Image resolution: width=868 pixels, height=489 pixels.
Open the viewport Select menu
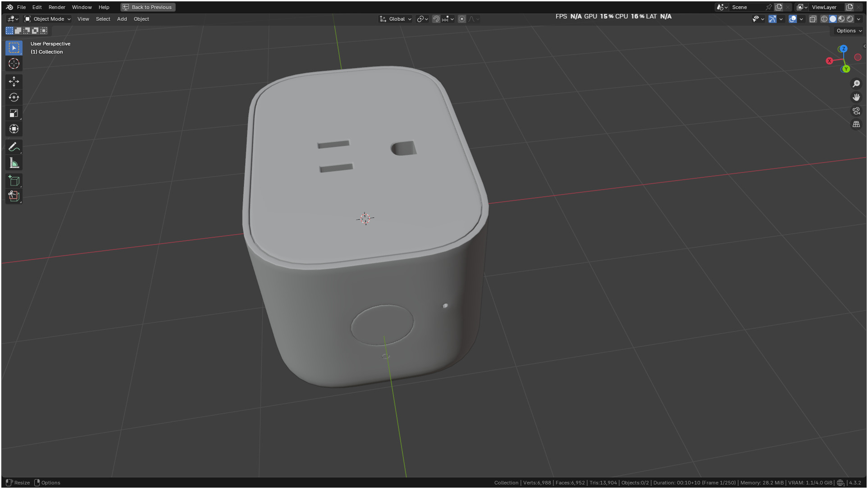(x=103, y=19)
